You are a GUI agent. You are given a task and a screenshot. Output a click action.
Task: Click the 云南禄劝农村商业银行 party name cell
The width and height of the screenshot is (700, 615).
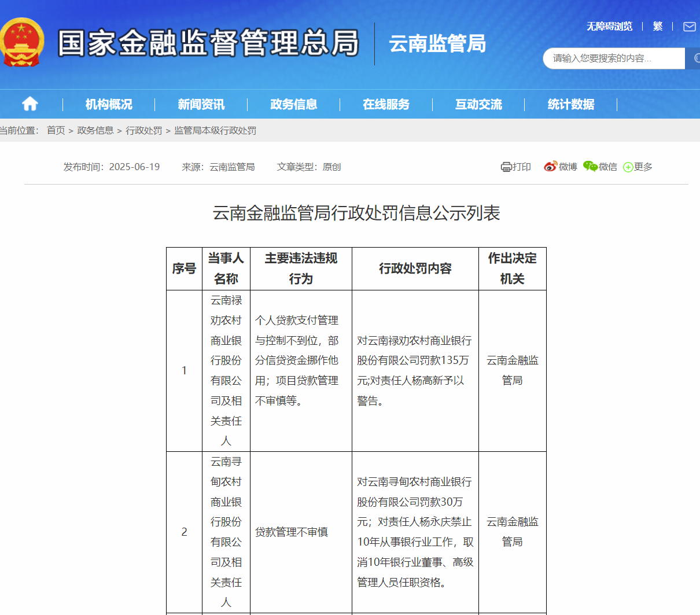[x=226, y=371]
